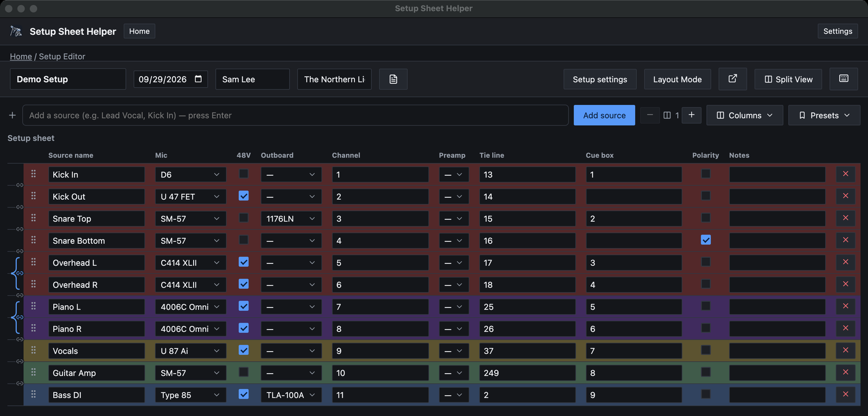The width and height of the screenshot is (868, 416).
Task: Delete the Snare Bottom row
Action: coord(845,240)
